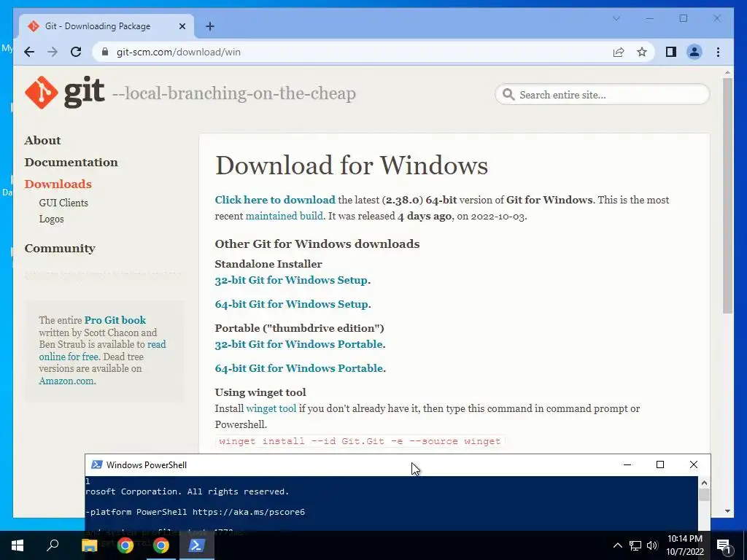The image size is (747, 560).
Task: Close the Git - Downloading Package tab
Action: (182, 26)
